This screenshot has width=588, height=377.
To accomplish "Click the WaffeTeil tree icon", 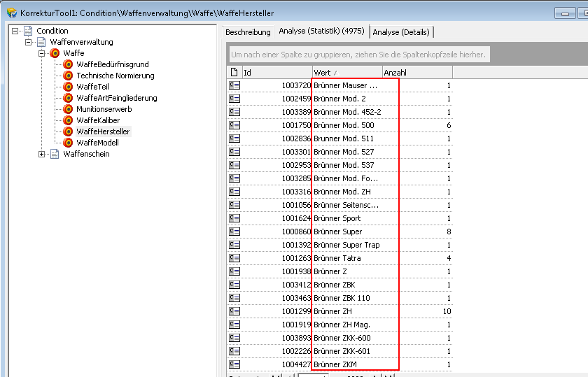I will (68, 87).
